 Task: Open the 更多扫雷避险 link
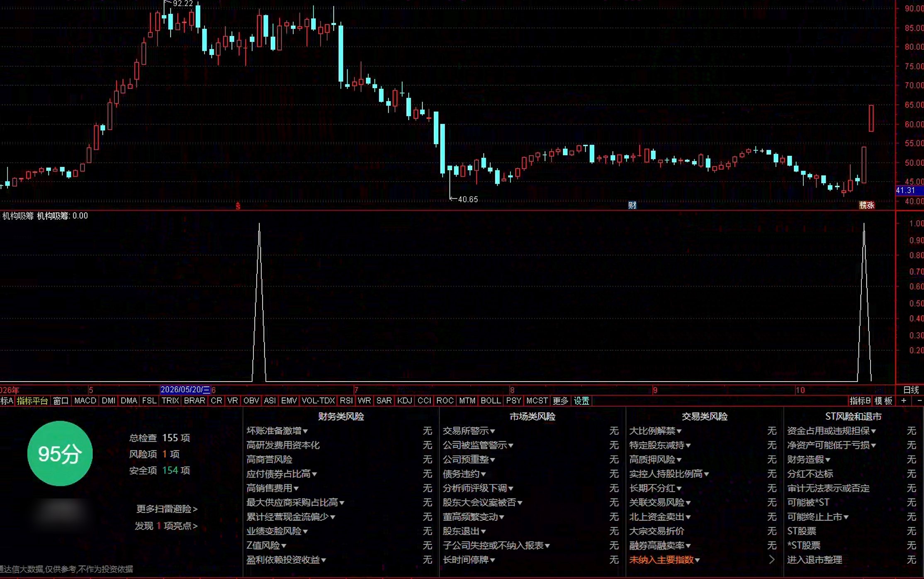point(167,509)
